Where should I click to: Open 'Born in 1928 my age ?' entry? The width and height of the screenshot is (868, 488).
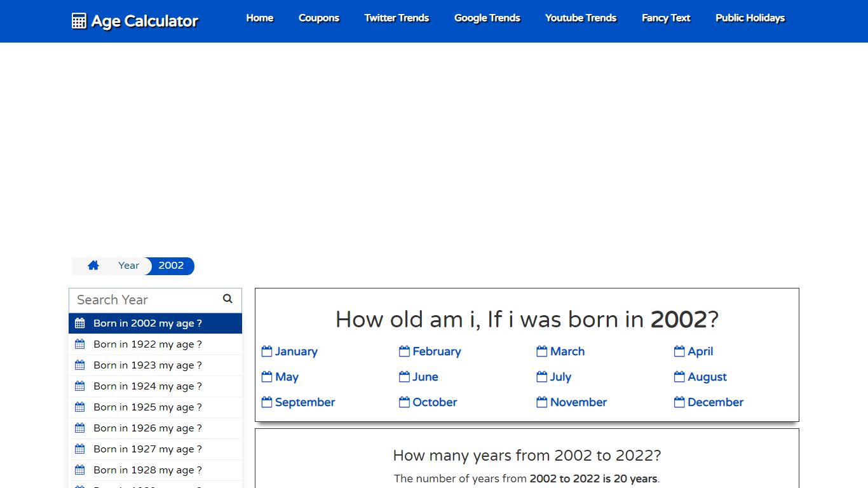coord(155,470)
